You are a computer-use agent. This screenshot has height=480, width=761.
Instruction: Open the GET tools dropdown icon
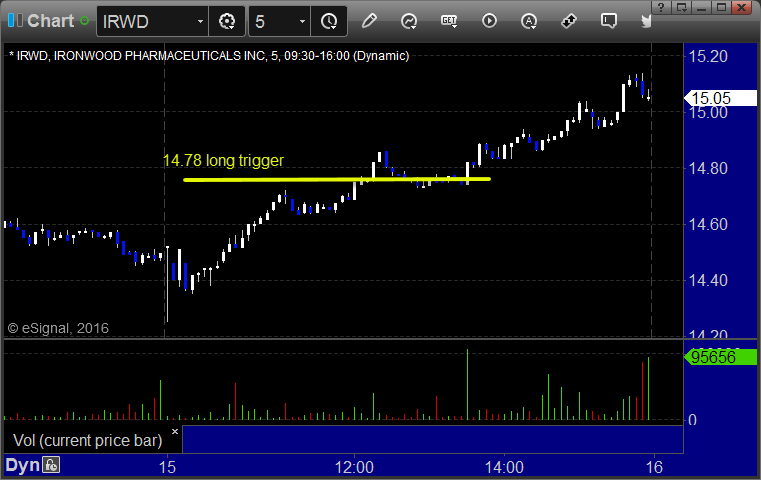[449, 21]
